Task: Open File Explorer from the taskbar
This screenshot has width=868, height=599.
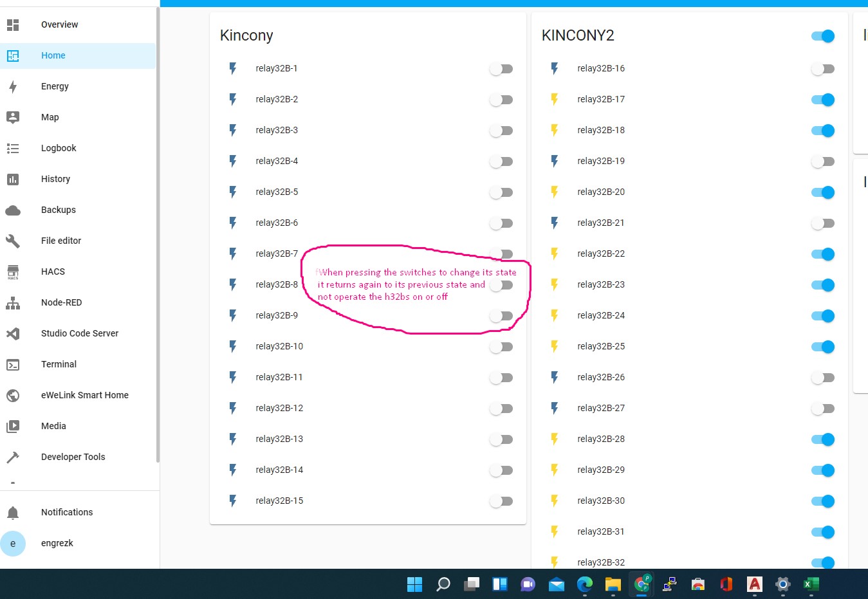Action: coord(613,584)
